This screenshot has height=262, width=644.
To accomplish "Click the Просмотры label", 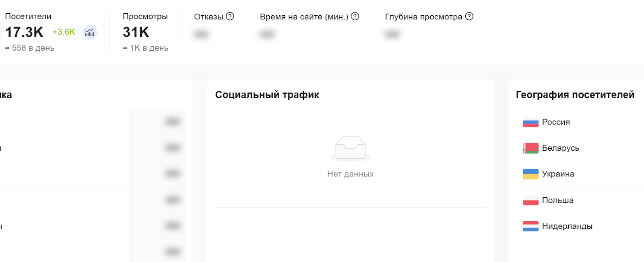I will click(145, 16).
